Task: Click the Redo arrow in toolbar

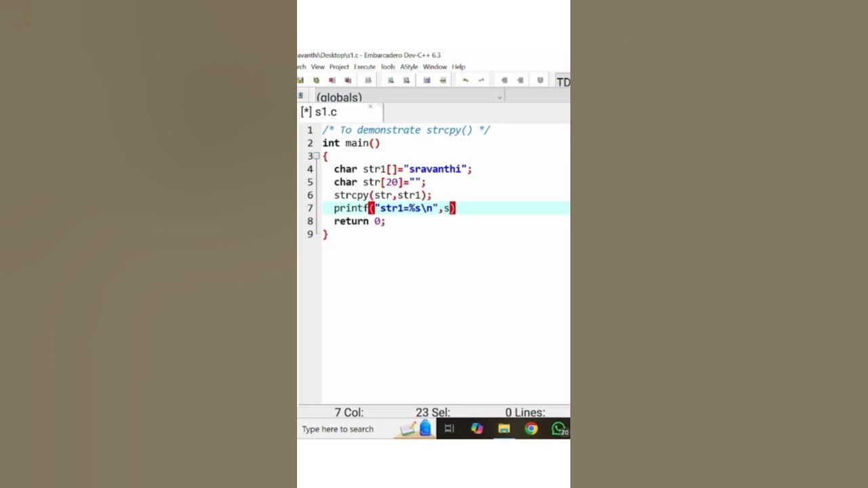Action: pyautogui.click(x=481, y=80)
